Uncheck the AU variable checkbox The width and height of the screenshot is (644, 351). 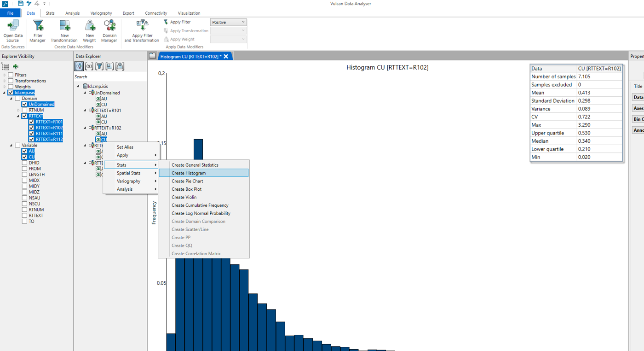click(x=24, y=151)
